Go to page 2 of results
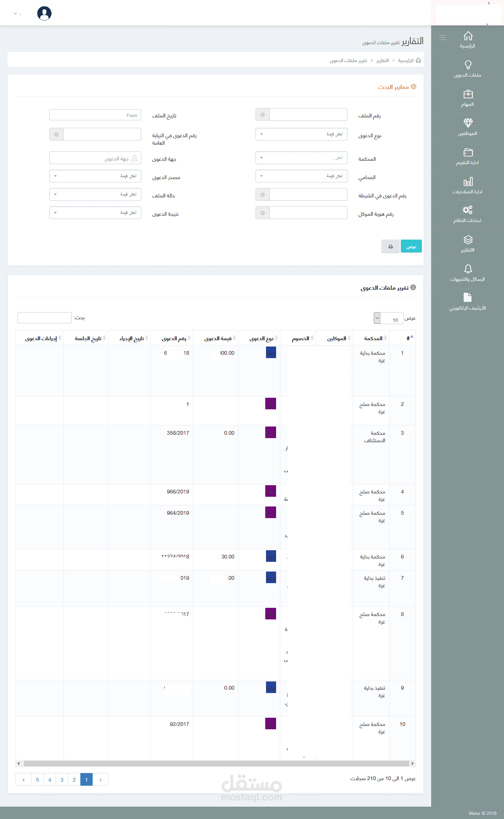504x819 pixels. [x=74, y=779]
